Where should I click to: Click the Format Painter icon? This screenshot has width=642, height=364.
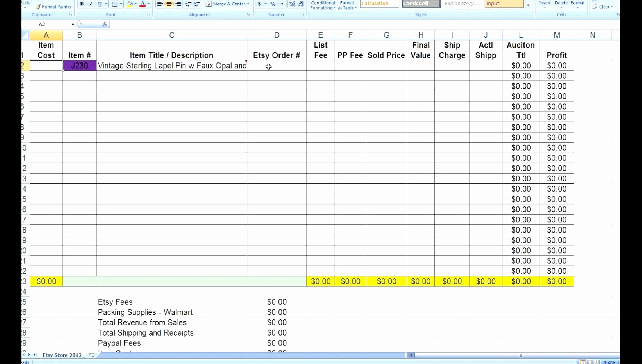[39, 6]
